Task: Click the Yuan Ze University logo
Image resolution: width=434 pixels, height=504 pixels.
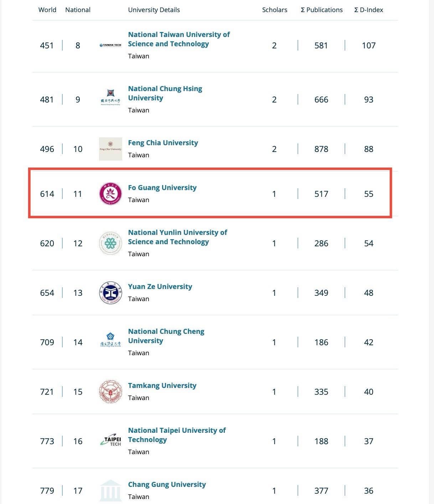Action: pos(110,293)
